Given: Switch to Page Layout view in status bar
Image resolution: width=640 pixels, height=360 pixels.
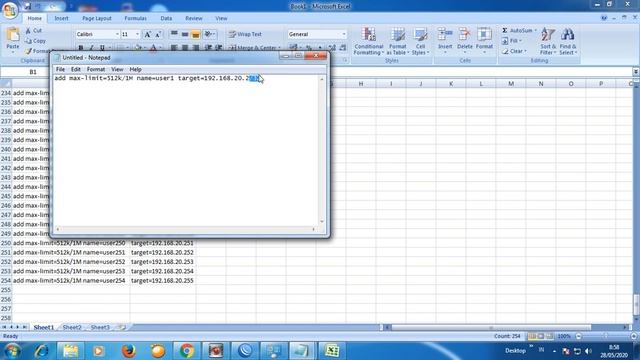Looking at the screenshot, I should (x=541, y=336).
